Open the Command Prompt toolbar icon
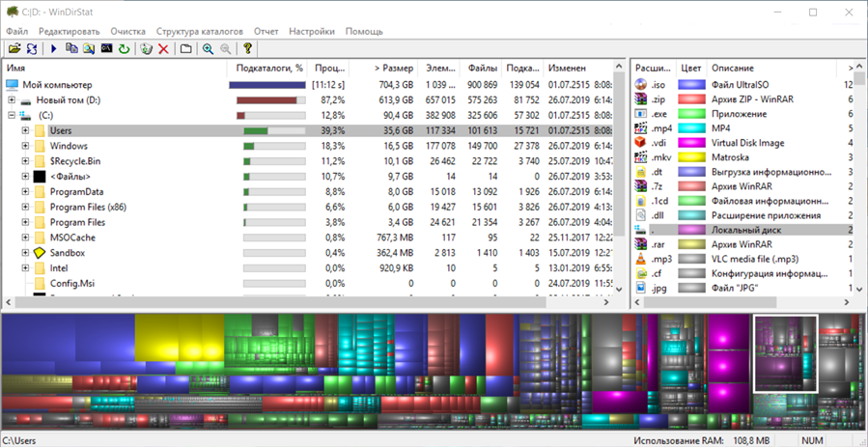868x447 pixels. click(x=106, y=48)
